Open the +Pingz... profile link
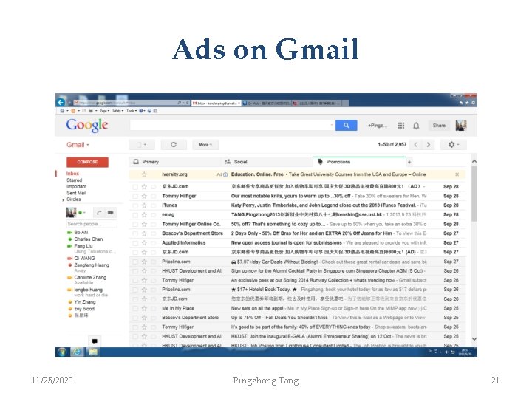Viewport: 532px width, 399px height. point(378,126)
